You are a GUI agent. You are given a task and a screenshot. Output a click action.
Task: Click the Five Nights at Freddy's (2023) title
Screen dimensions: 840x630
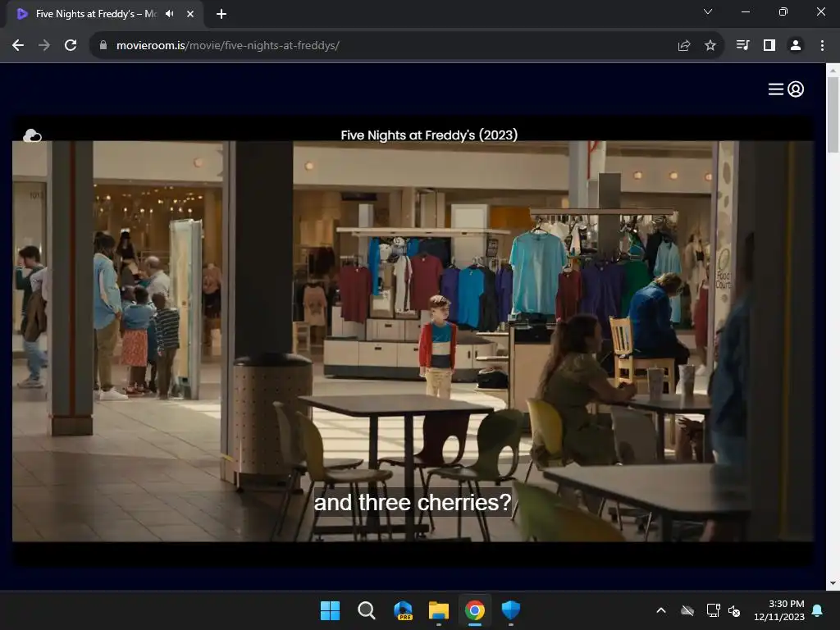(429, 135)
